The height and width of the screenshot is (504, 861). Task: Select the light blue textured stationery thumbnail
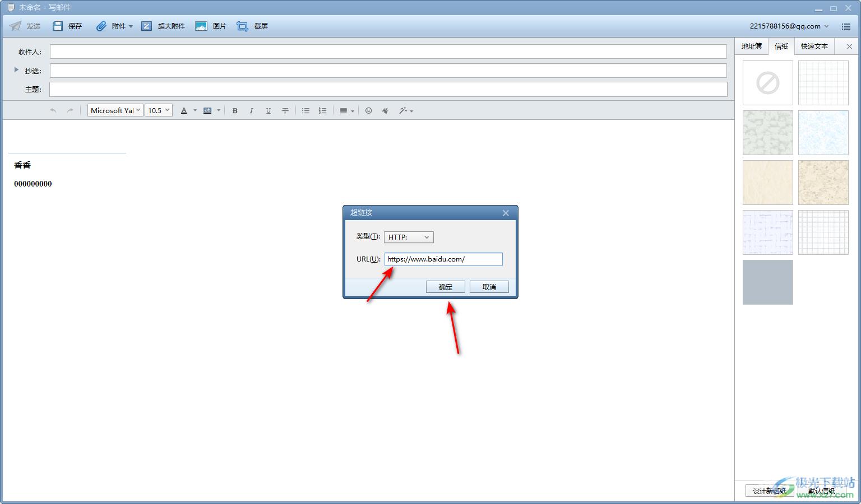click(x=823, y=133)
